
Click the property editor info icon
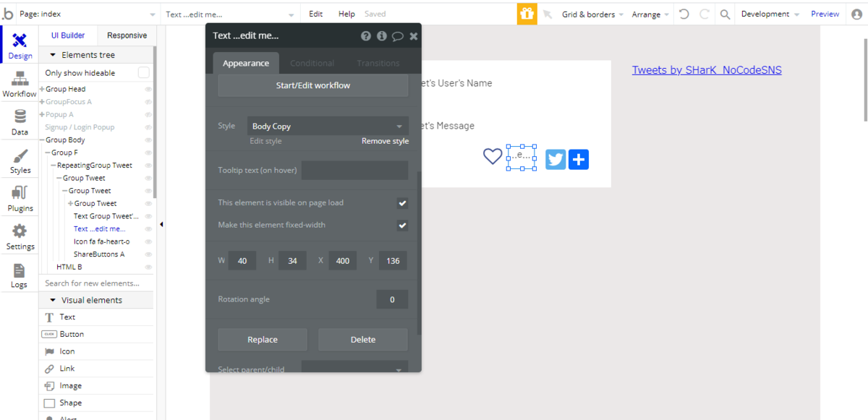click(x=382, y=35)
